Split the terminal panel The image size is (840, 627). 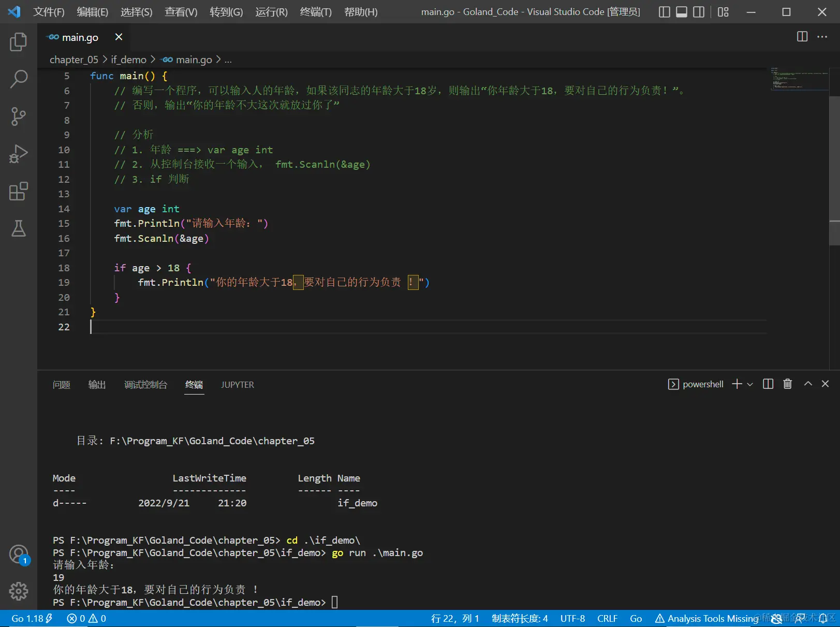point(768,384)
